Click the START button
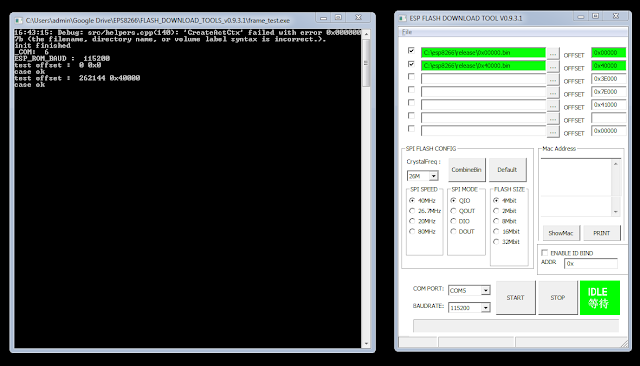 [x=516, y=297]
